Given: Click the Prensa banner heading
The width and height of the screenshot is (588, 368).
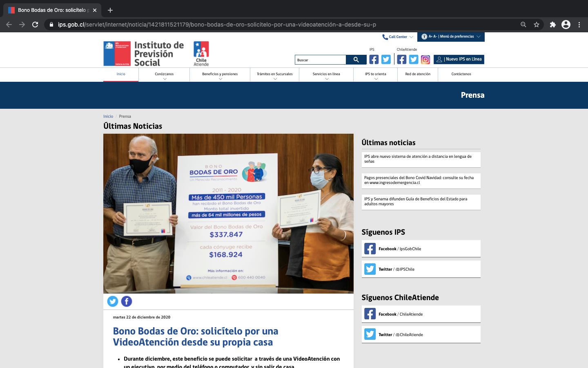Looking at the screenshot, I should tap(472, 95).
